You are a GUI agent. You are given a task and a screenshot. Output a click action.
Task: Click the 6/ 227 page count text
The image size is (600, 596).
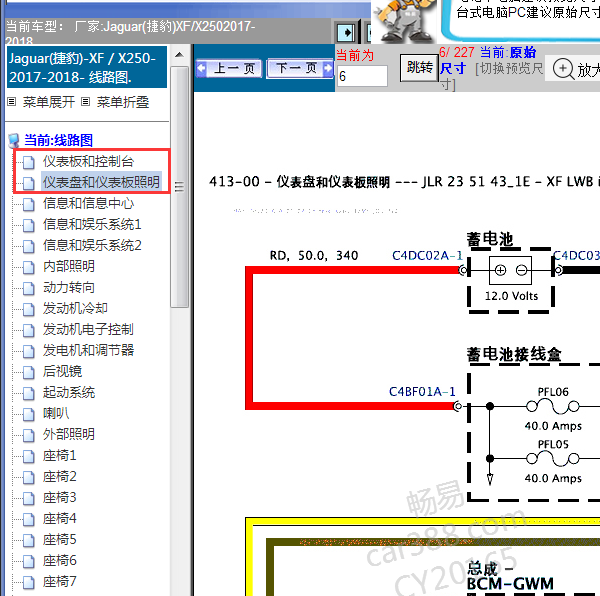pos(457,52)
